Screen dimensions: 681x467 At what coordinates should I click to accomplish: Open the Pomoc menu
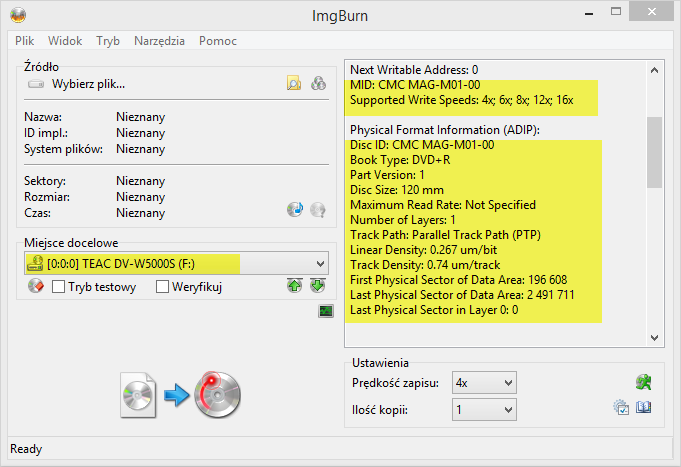pyautogui.click(x=218, y=41)
